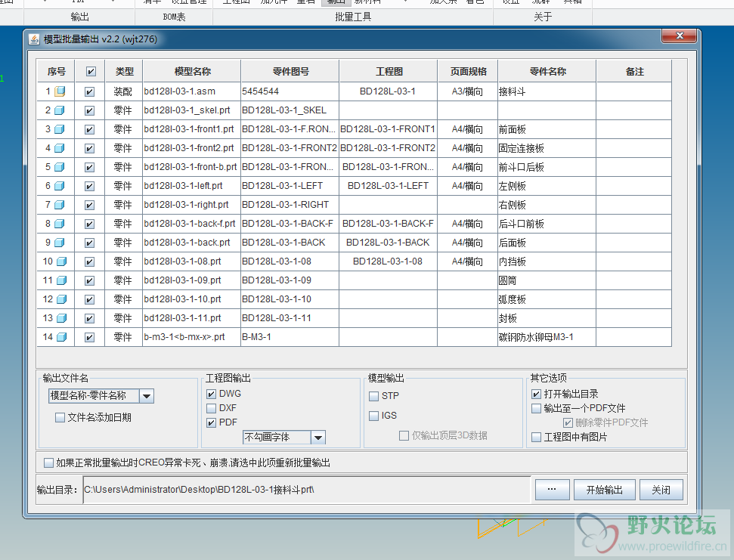This screenshot has width=734, height=560.
Task: Click the part icon for b-m3-1 row
Action: pos(62,337)
